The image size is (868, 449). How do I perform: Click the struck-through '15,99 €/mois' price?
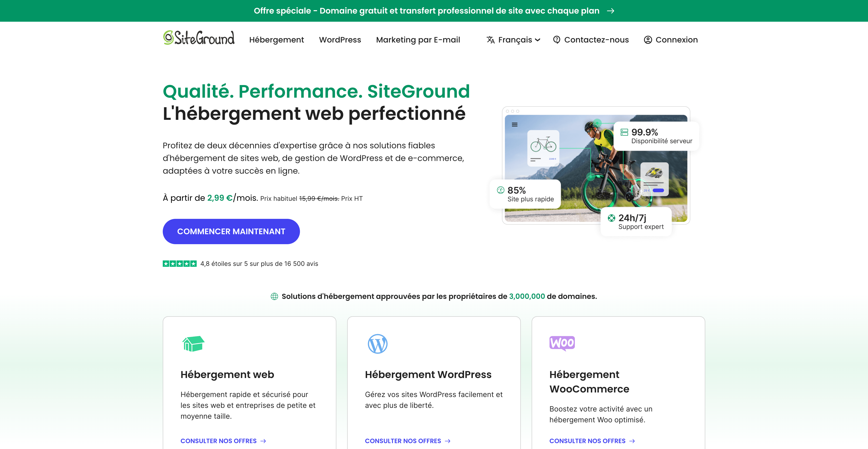pos(319,199)
